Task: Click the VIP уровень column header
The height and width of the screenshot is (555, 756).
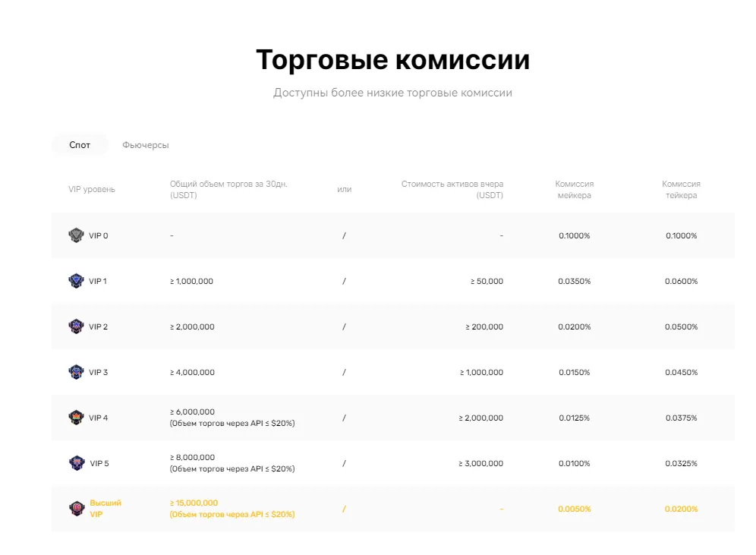Action: 90,190
